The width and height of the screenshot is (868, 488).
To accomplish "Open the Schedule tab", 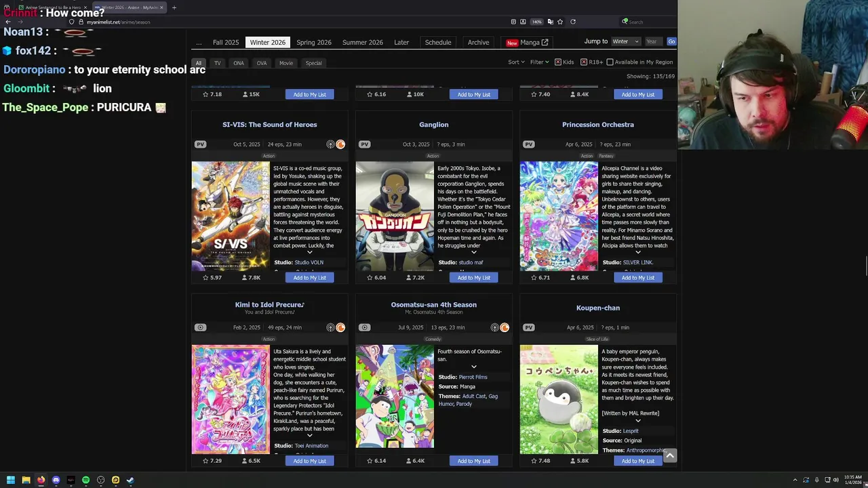I will pyautogui.click(x=438, y=42).
